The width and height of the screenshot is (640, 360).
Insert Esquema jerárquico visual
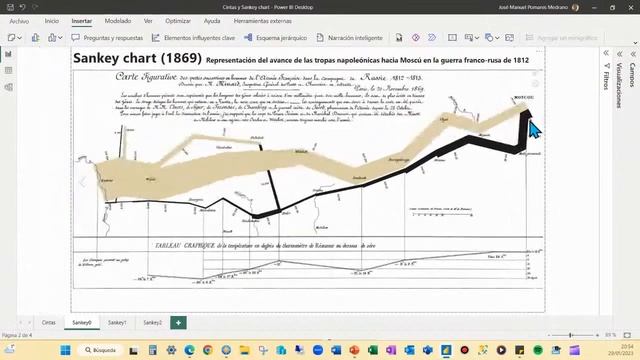275,38
